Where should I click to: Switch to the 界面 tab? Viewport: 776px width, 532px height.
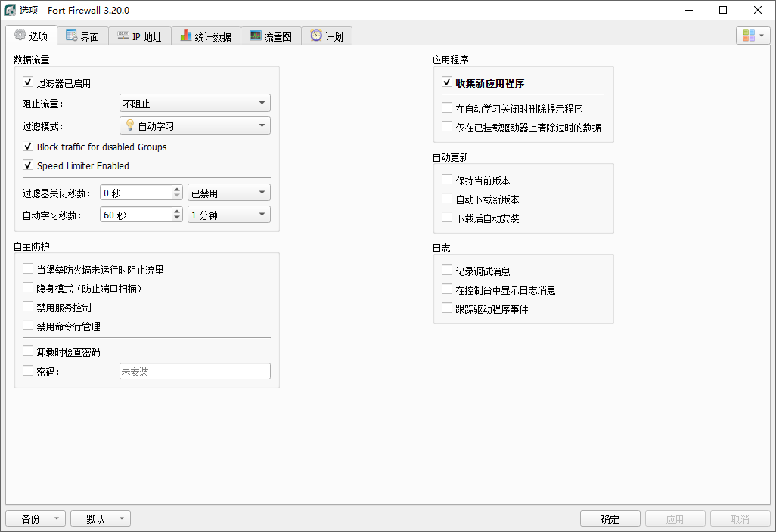pos(82,36)
